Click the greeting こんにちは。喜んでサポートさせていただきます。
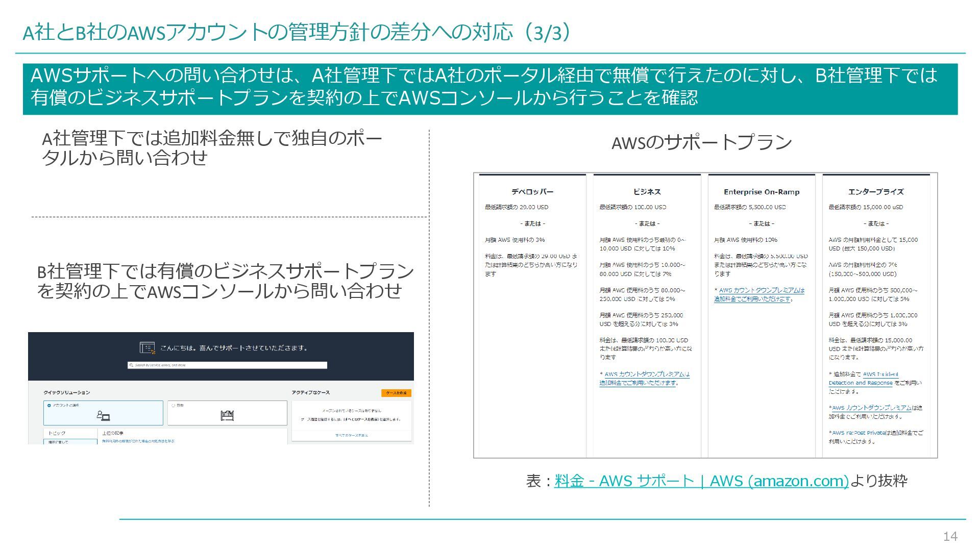 click(234, 348)
